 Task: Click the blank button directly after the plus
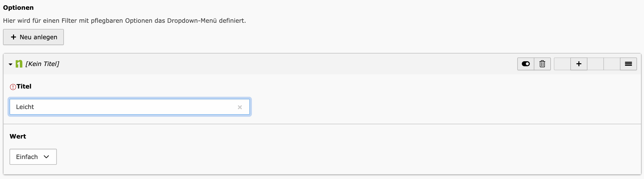(595, 64)
